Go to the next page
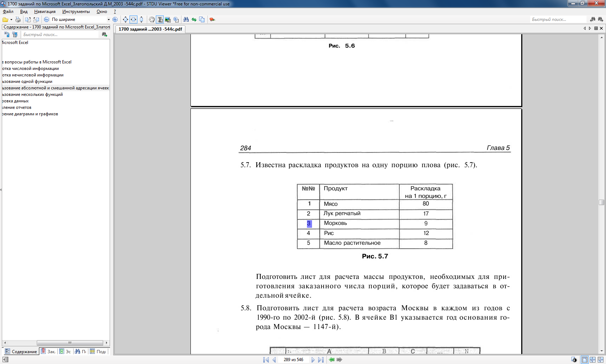Image resolution: width=606 pixels, height=364 pixels. click(x=313, y=360)
